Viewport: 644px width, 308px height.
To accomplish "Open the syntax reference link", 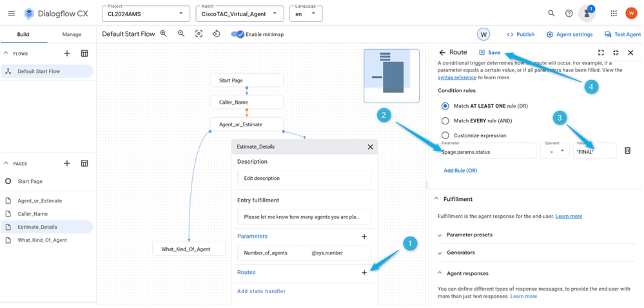I will pos(457,77).
